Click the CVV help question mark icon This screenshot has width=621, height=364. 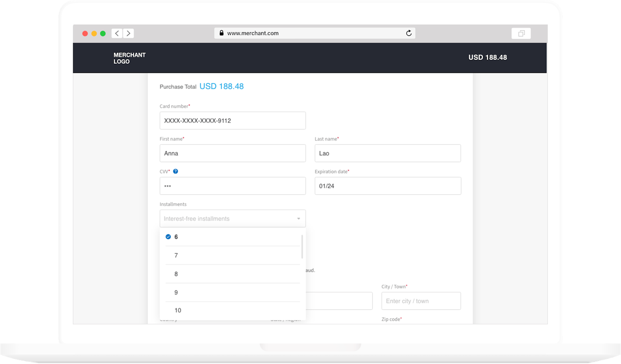(176, 171)
